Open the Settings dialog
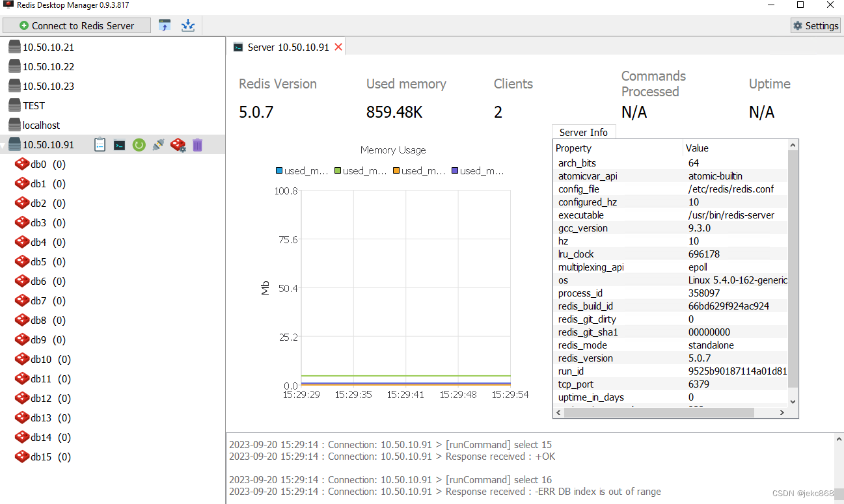Image resolution: width=844 pixels, height=504 pixels. coord(815,25)
